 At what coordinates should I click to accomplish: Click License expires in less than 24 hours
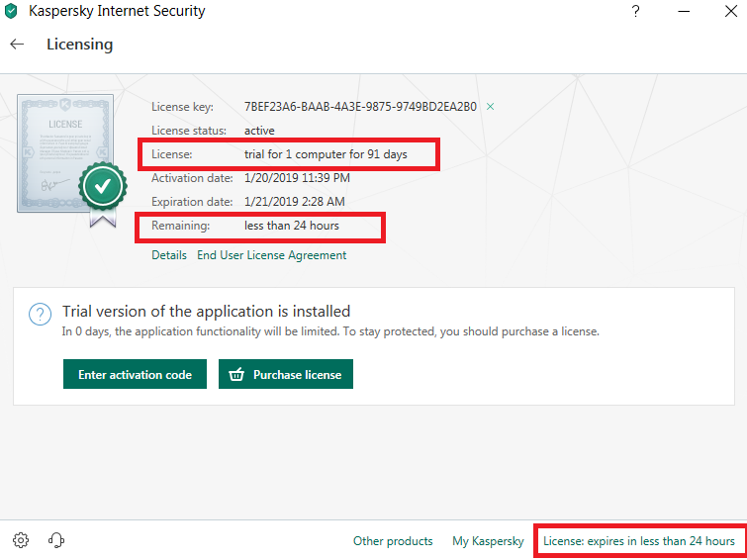point(639,541)
